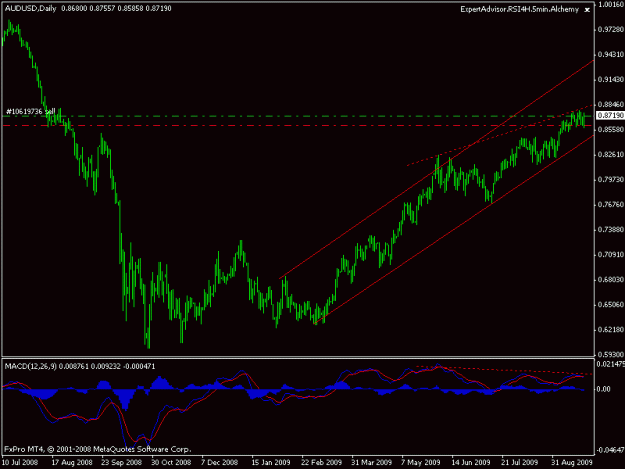Click the 15 Jan 2009 date label
This screenshot has width=625, height=469.
tap(271, 463)
